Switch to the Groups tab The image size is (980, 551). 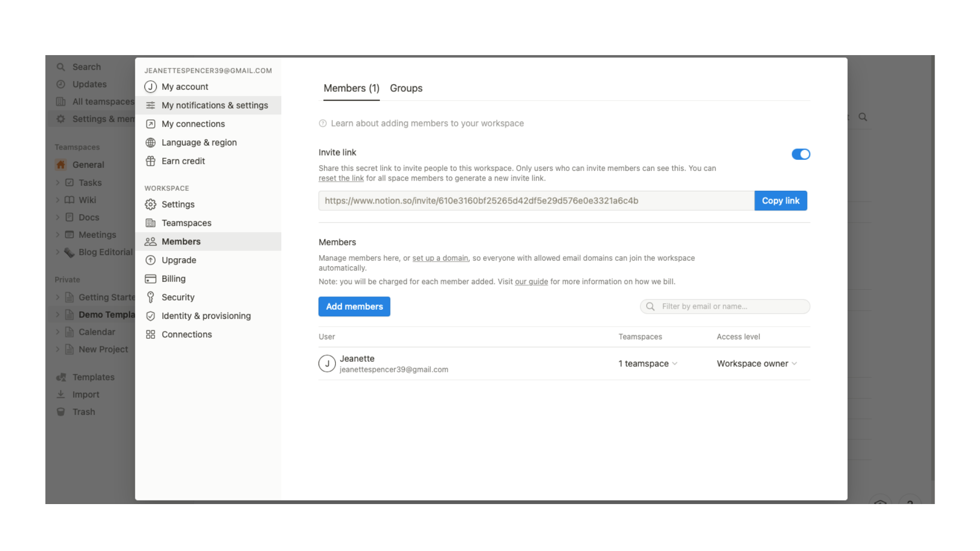[x=406, y=88]
